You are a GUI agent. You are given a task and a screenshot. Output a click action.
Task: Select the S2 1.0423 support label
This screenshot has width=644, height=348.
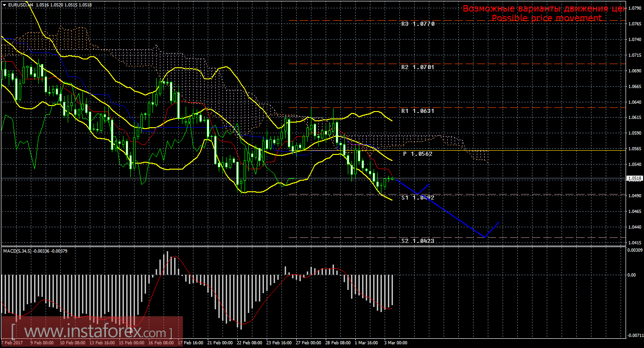coord(417,241)
